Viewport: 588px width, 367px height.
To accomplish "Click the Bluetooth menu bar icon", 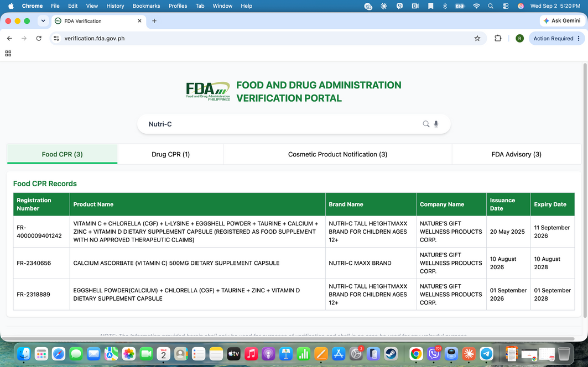I will click(x=445, y=6).
